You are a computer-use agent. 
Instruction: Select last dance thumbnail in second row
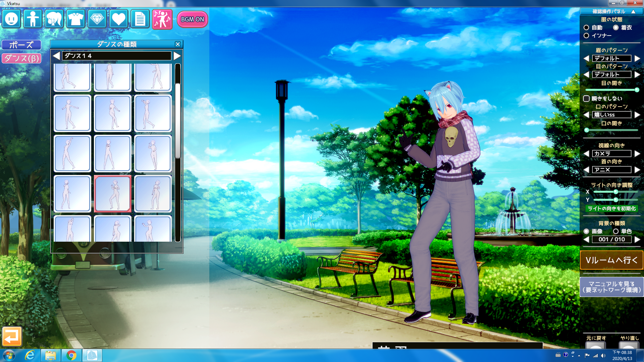[153, 113]
